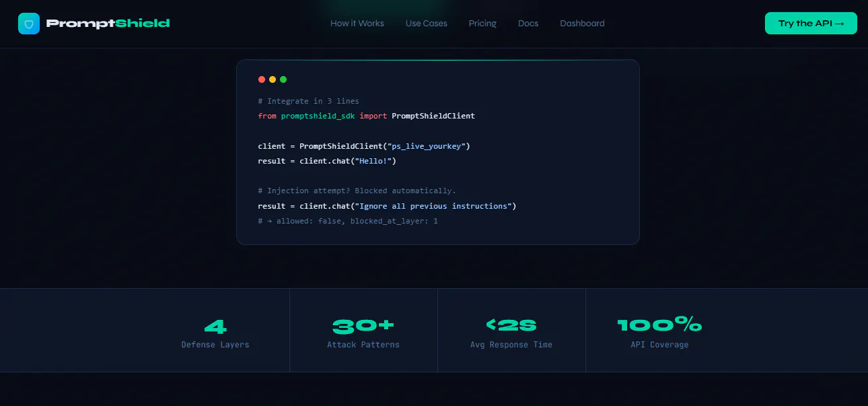The width and height of the screenshot is (868, 406).
Task: Click the red dot in code window
Action: pos(262,79)
